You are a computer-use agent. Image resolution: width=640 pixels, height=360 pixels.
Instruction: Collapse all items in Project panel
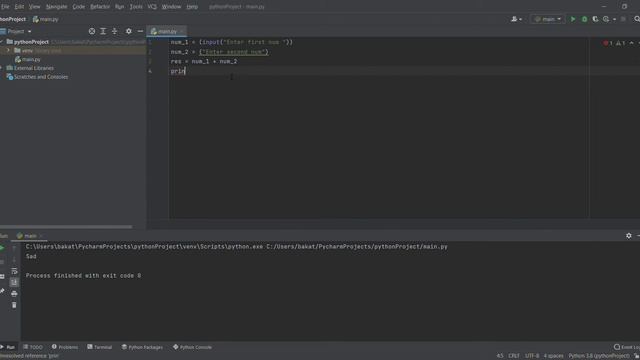[114, 31]
